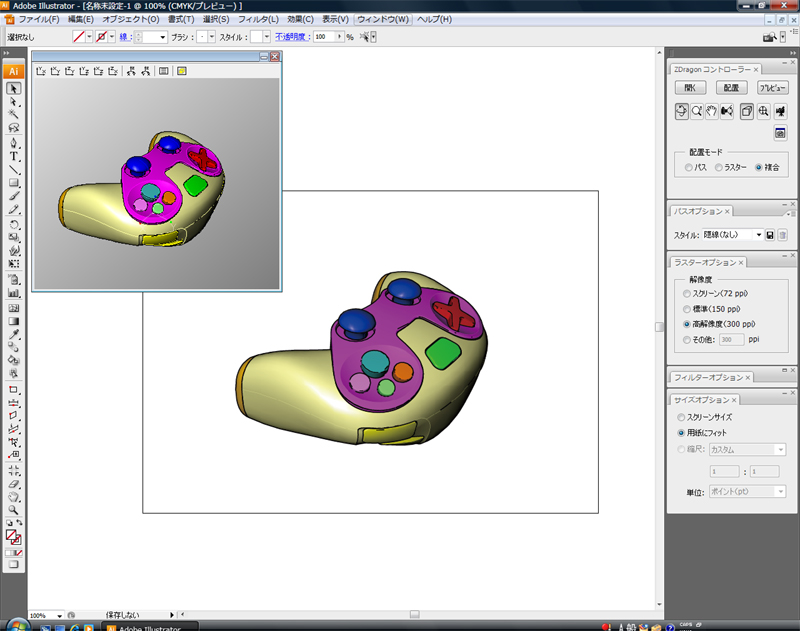This screenshot has height=631, width=800.
Task: Choose the Direct Selection tool
Action: [14, 102]
